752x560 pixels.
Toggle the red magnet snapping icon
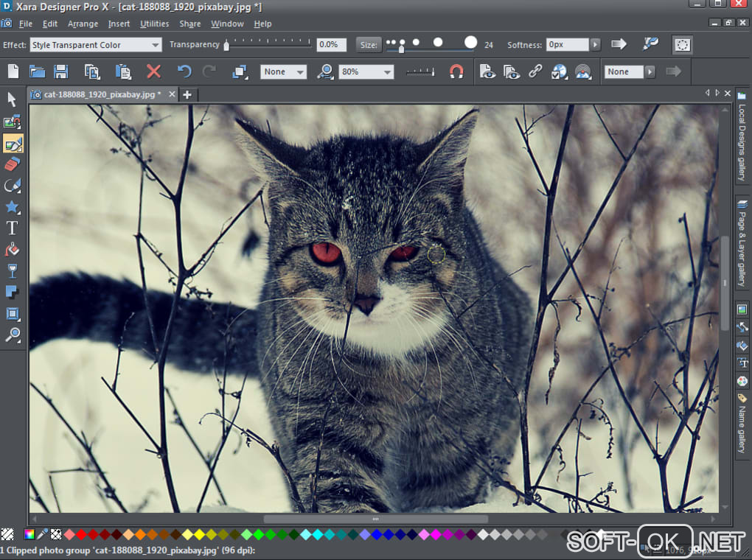click(x=456, y=72)
